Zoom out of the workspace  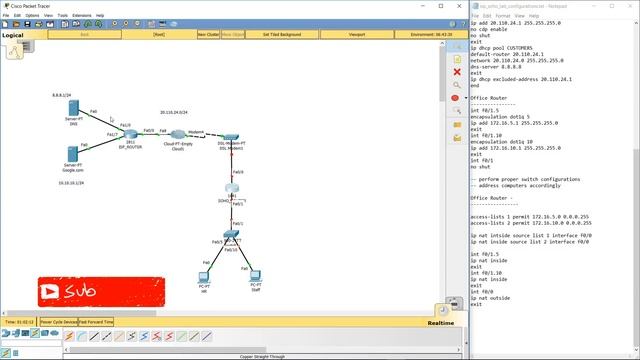[x=137, y=24]
